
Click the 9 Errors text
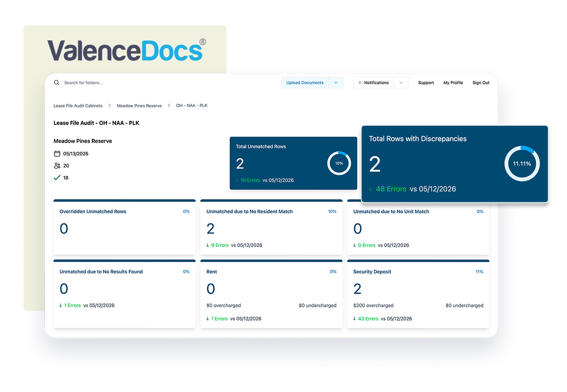pos(220,245)
